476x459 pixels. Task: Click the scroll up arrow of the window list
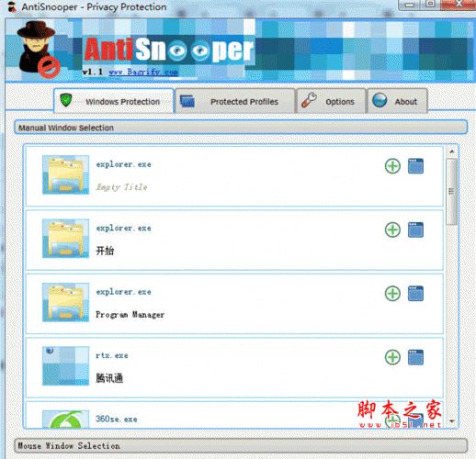click(452, 151)
